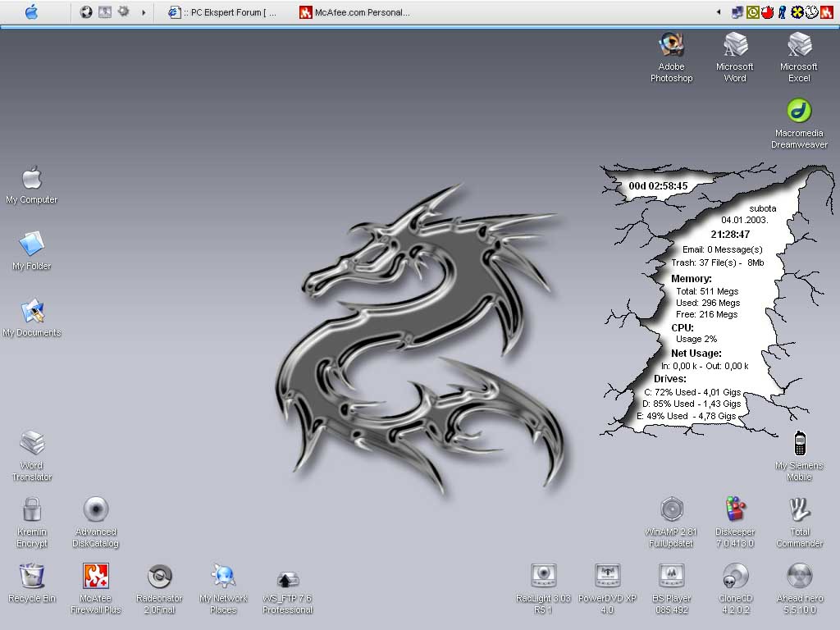Switch to McAfee.com Personal taskbar window
Image resolution: width=840 pixels, height=630 pixels.
(354, 12)
